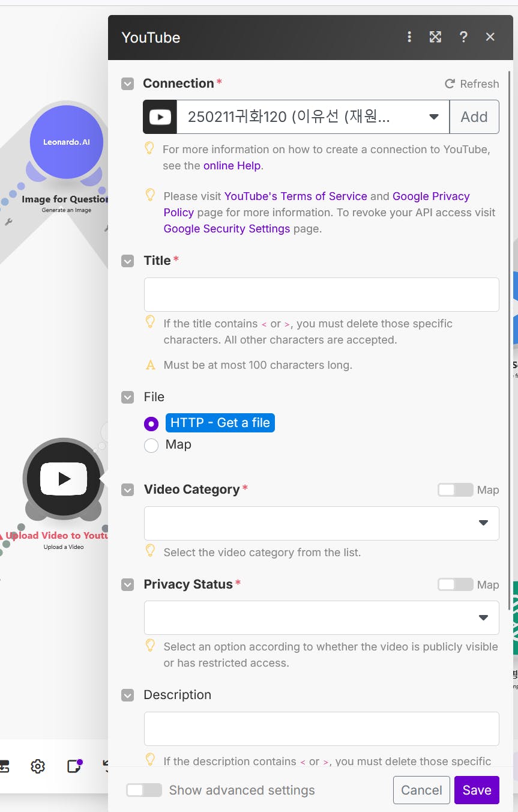Open the Google Security Settings link
The image size is (518, 812).
[227, 229]
